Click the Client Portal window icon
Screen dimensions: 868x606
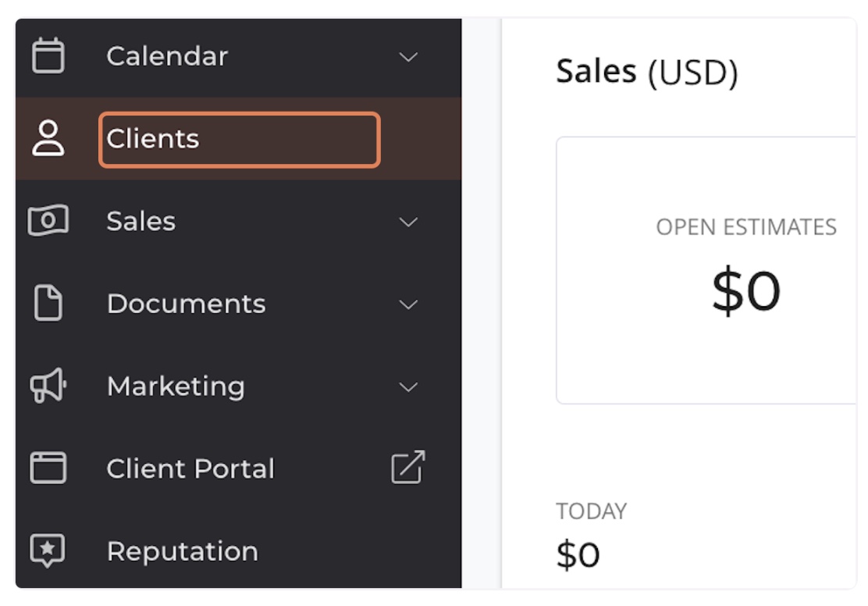[x=48, y=469]
